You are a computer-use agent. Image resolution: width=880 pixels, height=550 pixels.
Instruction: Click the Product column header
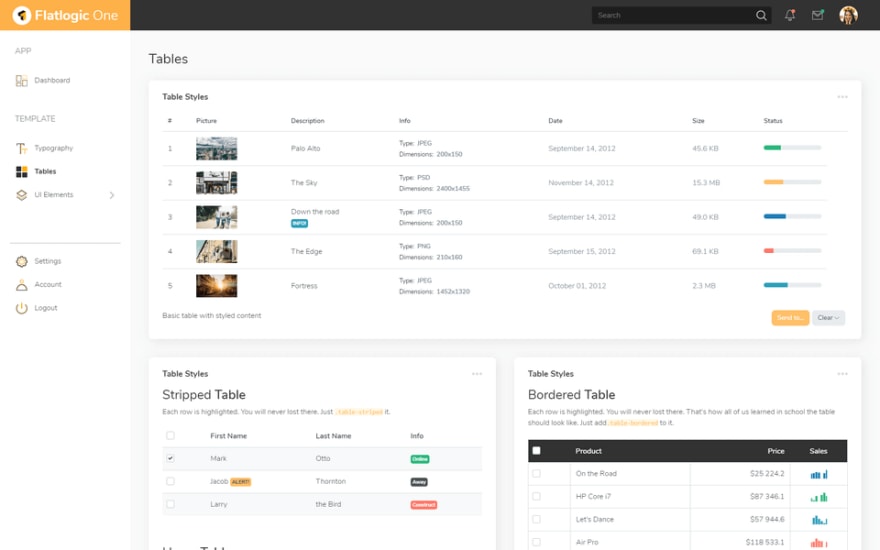588,451
